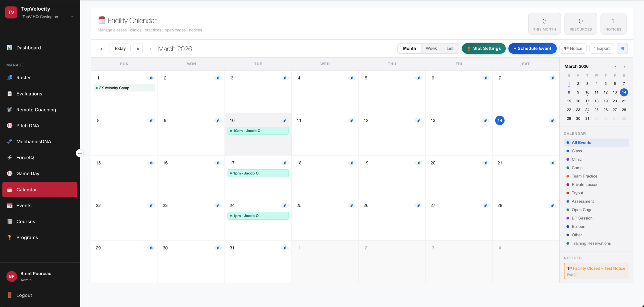Image resolution: width=644 pixels, height=307 pixels.
Task: Select the Open Cage event filter
Action: [582, 210]
